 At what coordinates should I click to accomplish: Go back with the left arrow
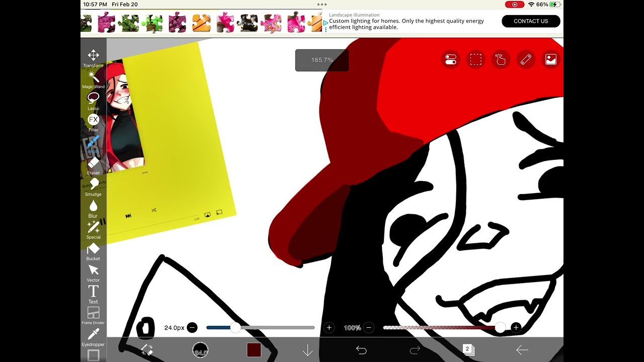pyautogui.click(x=522, y=350)
